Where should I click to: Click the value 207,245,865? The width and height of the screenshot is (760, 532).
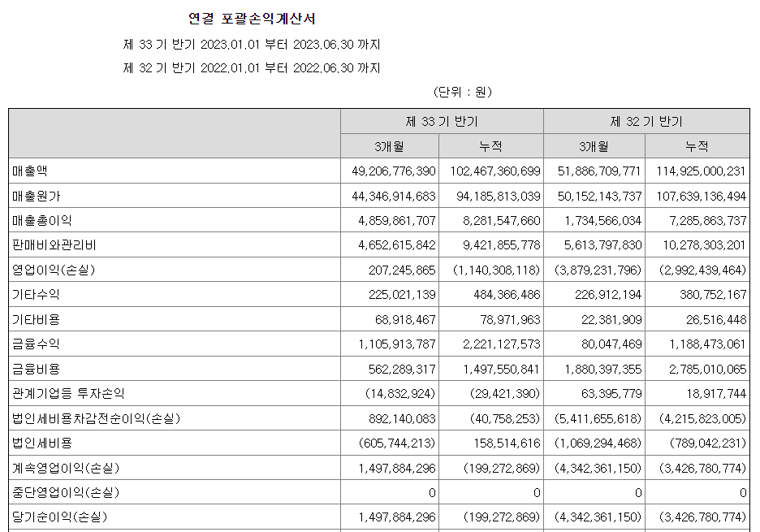[x=402, y=270]
